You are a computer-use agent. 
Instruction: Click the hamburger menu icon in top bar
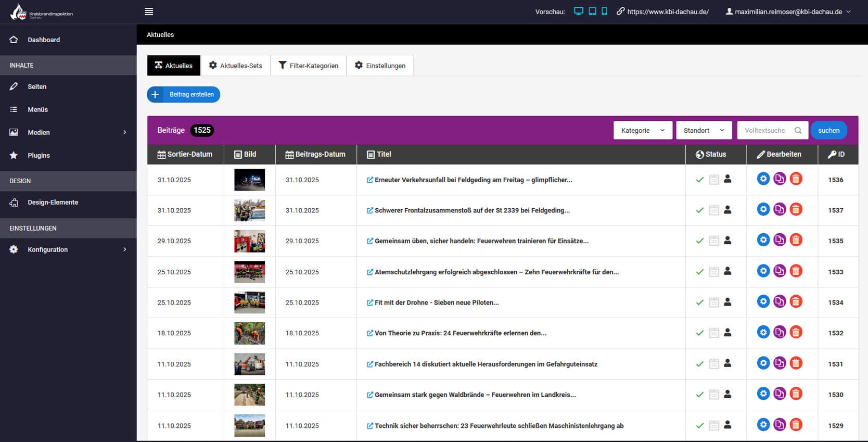[149, 11]
